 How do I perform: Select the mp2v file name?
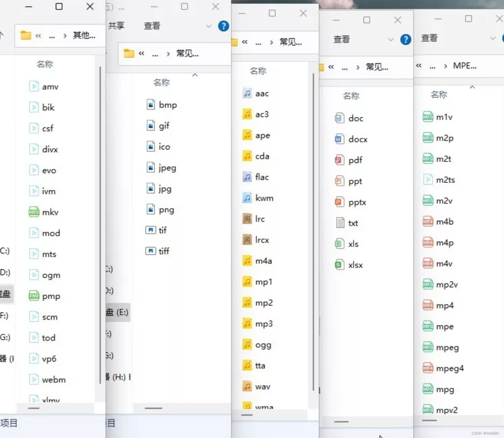coord(447,285)
